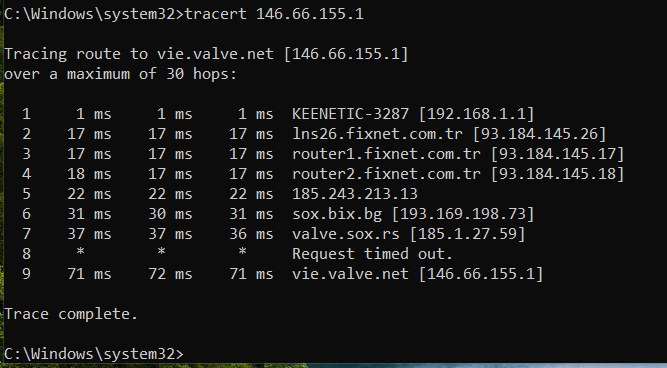667x368 pixels.
Task: Click the 18 ms value in hop four
Action: click(x=89, y=174)
